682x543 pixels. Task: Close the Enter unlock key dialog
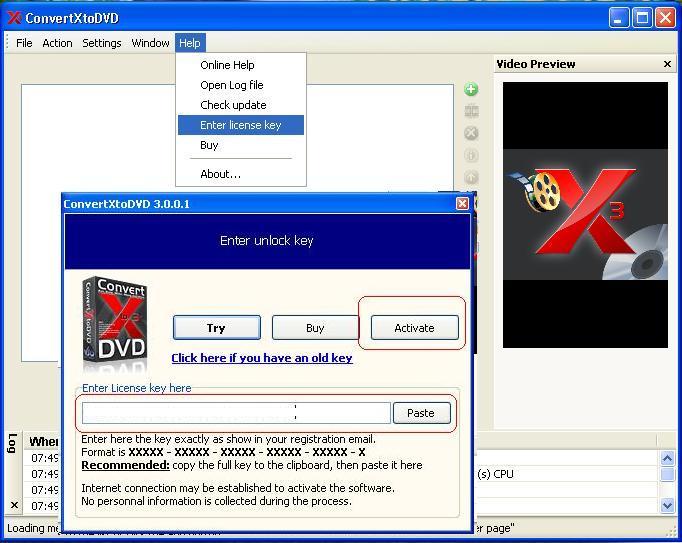462,204
